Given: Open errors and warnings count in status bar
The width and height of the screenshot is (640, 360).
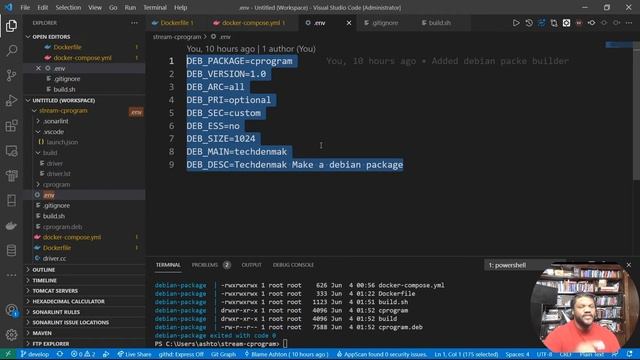Looking at the screenshot, I should click(83, 354).
